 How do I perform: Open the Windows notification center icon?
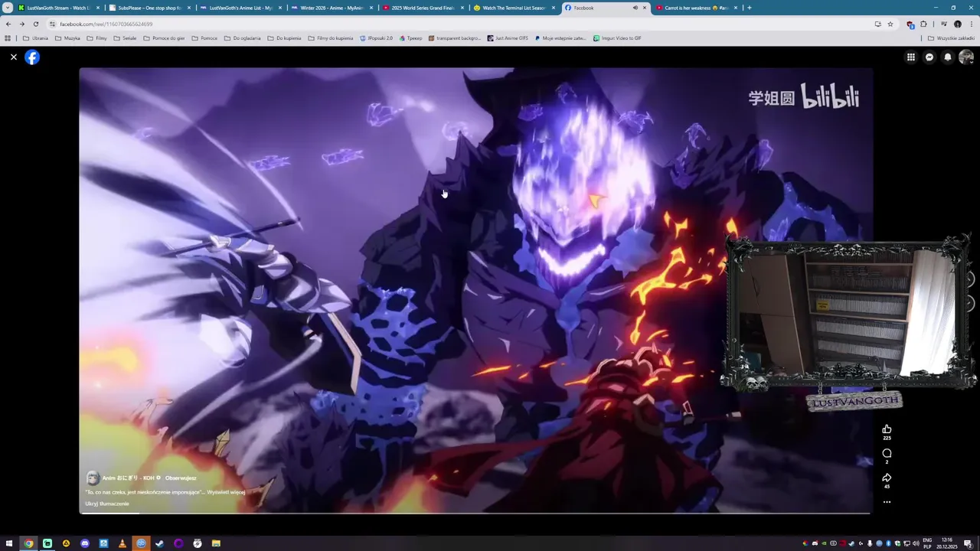[968, 543]
